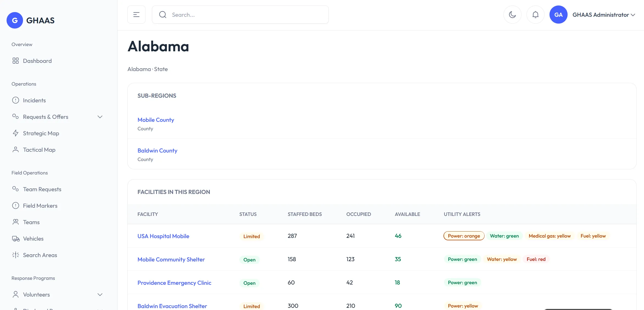Viewport: 644px width, 310px height.
Task: Click the GA user avatar
Action: tap(559, 15)
